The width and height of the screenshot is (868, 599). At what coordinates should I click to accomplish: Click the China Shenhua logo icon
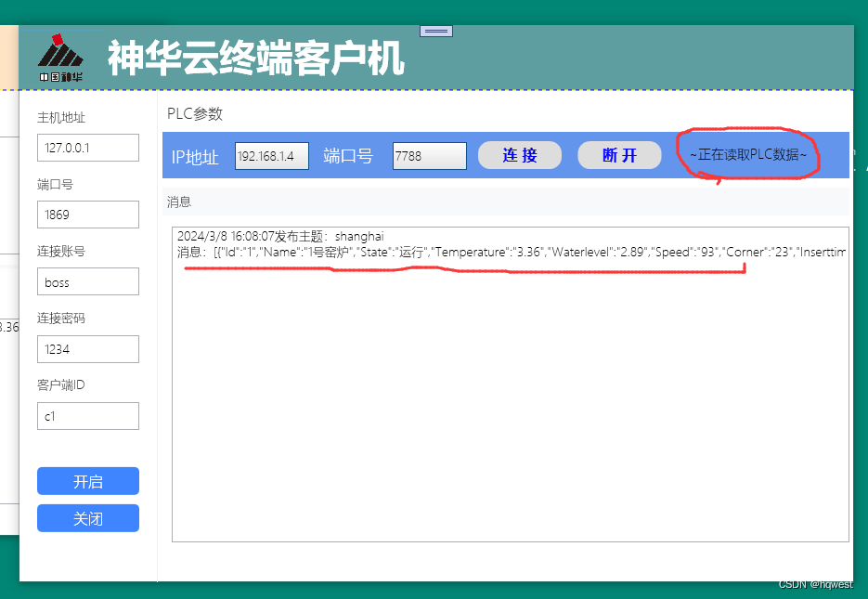pos(61,59)
